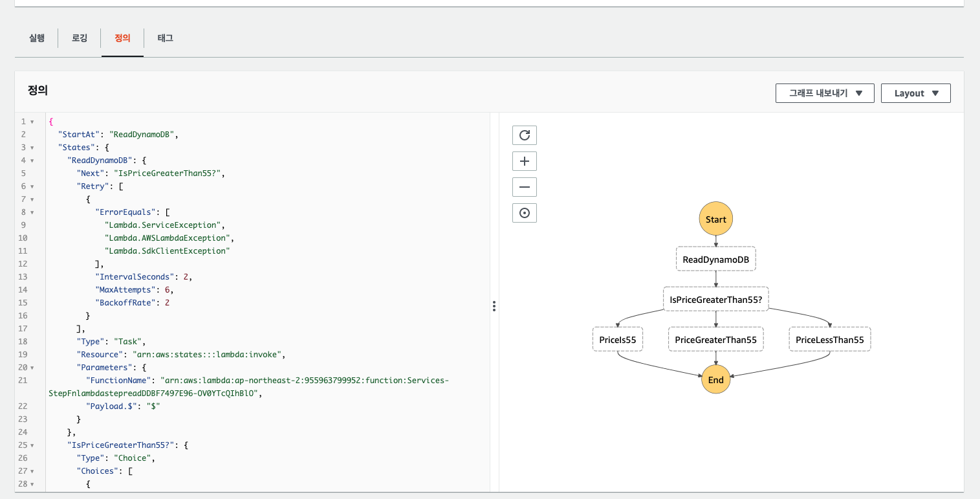Click the "StartAt" key in code
The height and width of the screenshot is (499, 980).
(78, 135)
